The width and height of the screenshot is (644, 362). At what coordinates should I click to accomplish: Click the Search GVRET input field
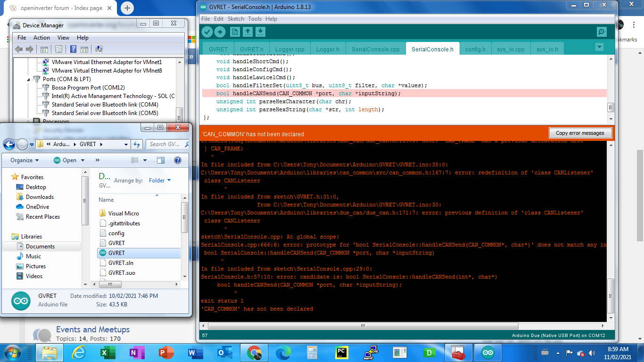coord(164,144)
